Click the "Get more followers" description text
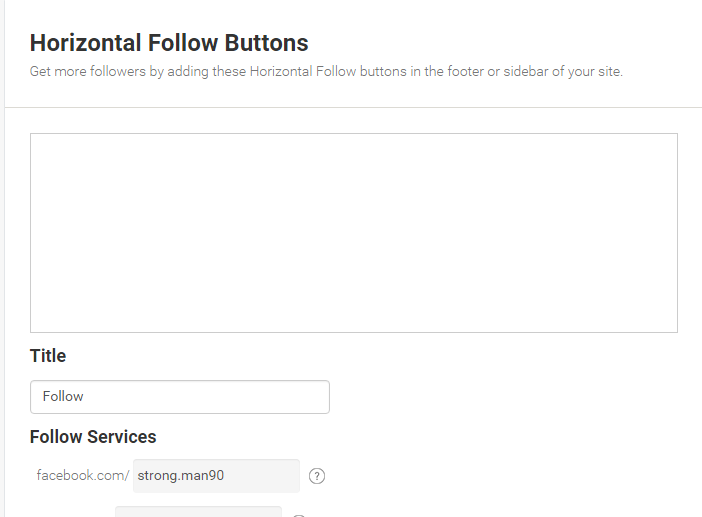 coord(326,72)
